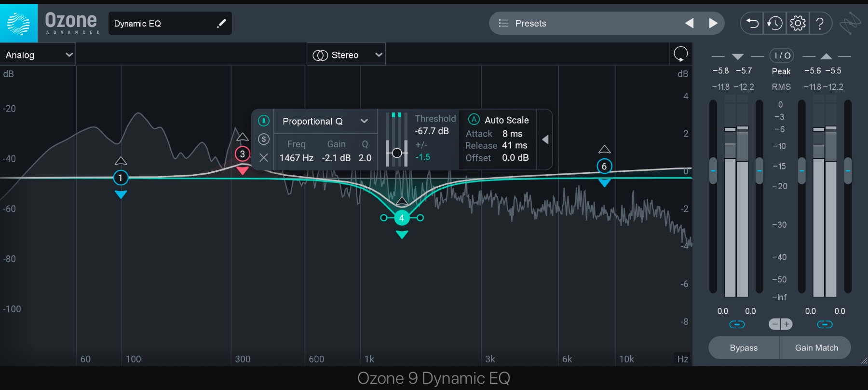Click blue down triangle below band 6
Image resolution: width=868 pixels, height=390 pixels.
click(x=604, y=183)
